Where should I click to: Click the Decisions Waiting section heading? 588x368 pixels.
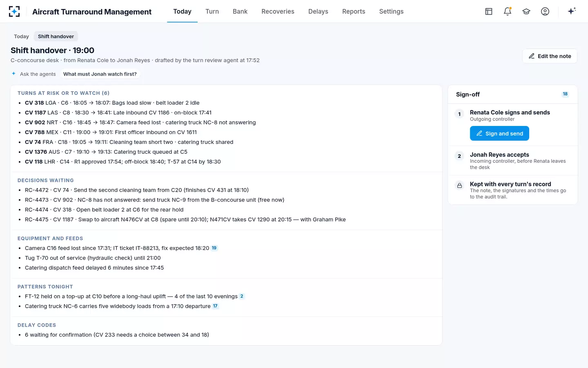coord(46,180)
